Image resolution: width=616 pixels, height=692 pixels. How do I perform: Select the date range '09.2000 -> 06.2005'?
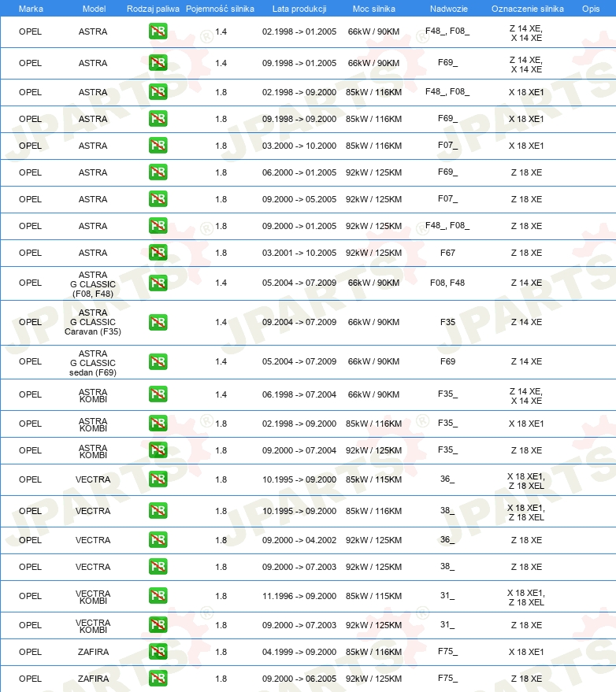point(299,679)
